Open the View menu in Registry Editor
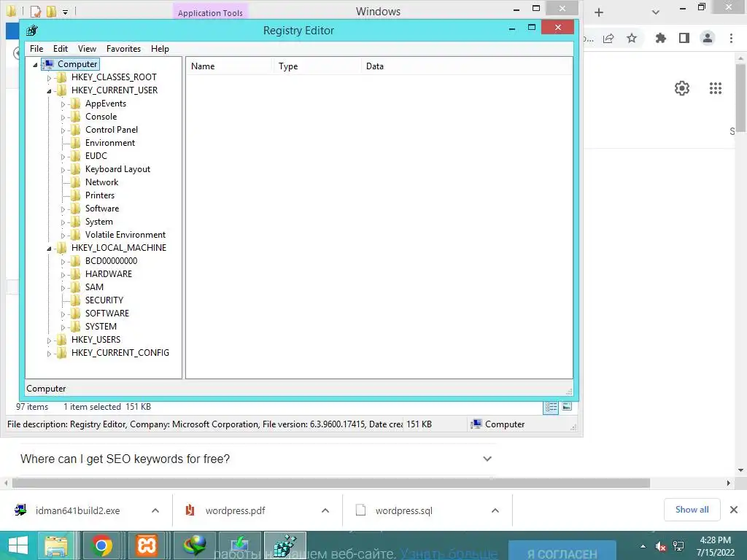Viewport: 747px width, 560px height. click(87, 49)
